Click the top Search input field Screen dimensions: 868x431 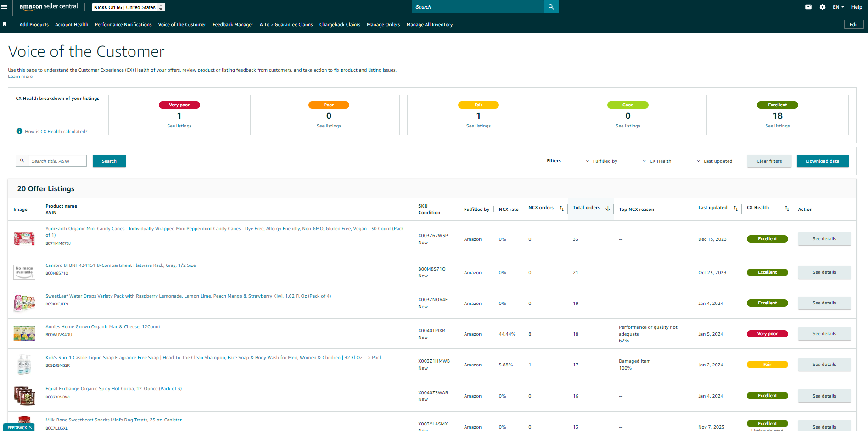pos(478,7)
